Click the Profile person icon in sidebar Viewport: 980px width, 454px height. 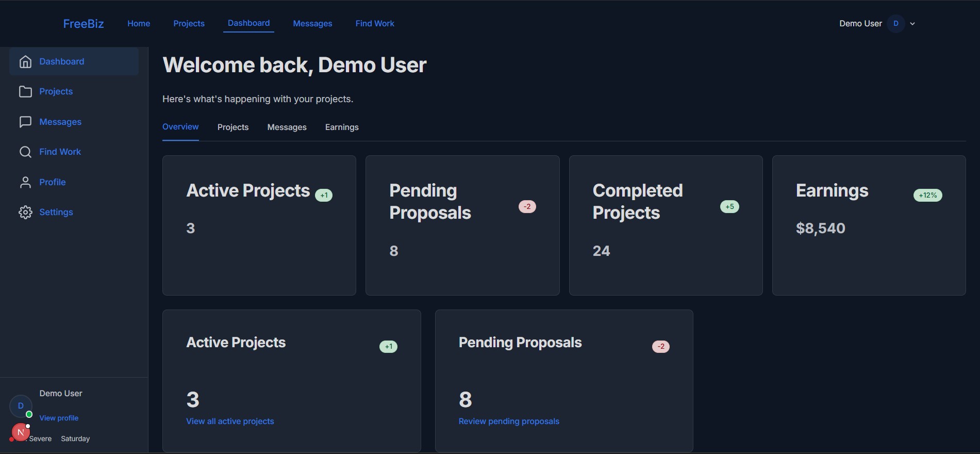[25, 183]
